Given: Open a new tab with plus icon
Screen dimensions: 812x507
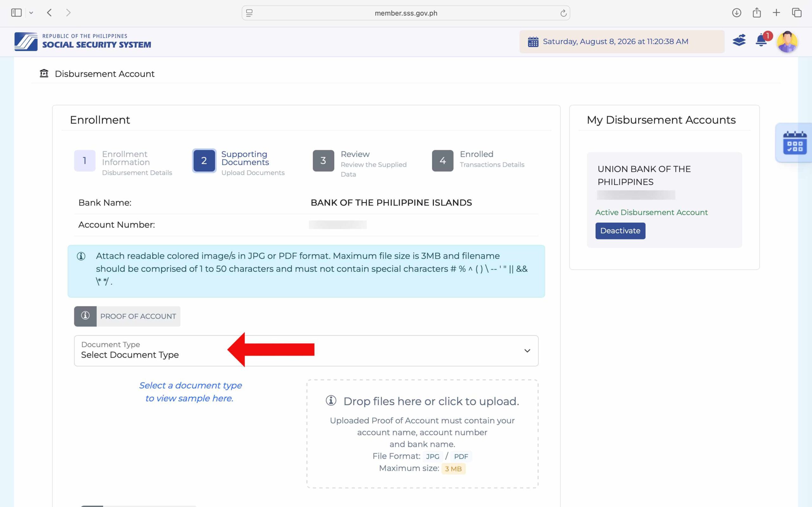Looking at the screenshot, I should click(x=776, y=13).
